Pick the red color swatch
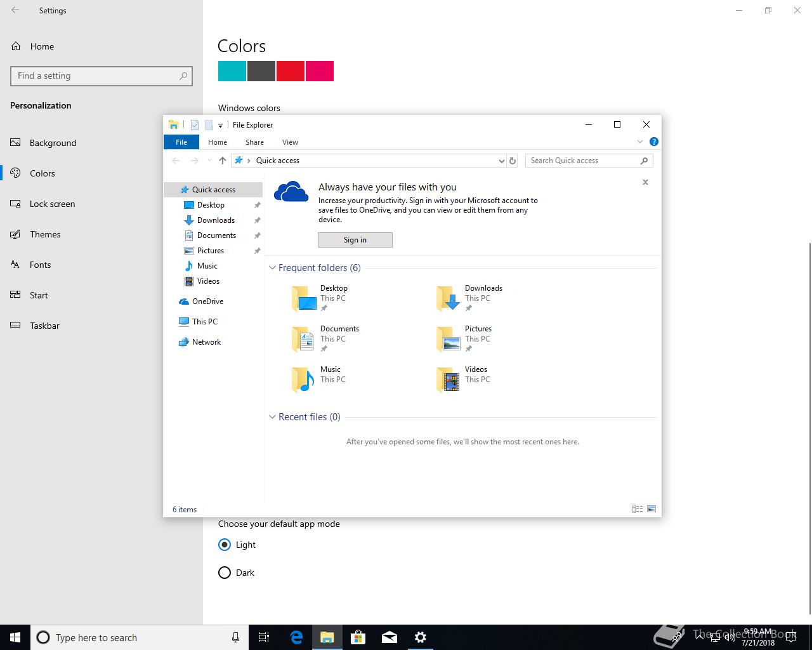812x650 pixels. click(x=291, y=71)
